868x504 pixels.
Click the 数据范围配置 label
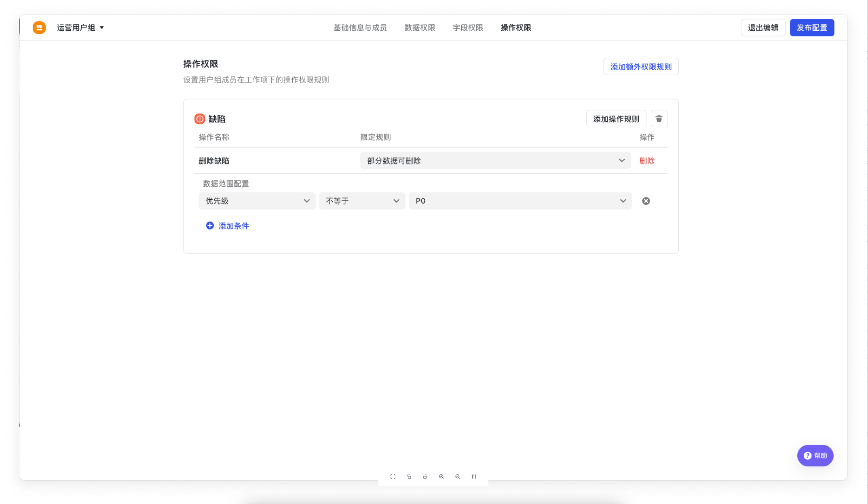tap(226, 183)
